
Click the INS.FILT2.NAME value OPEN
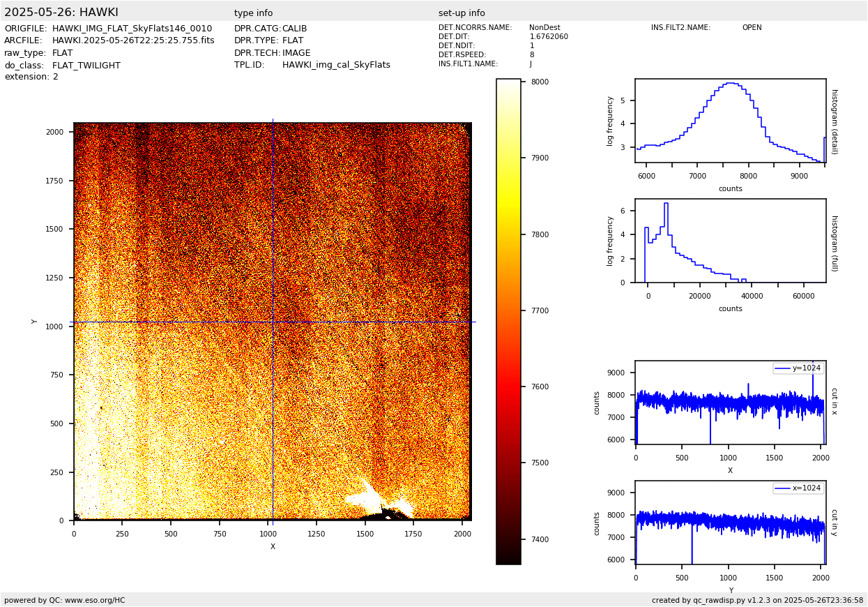[x=752, y=28]
